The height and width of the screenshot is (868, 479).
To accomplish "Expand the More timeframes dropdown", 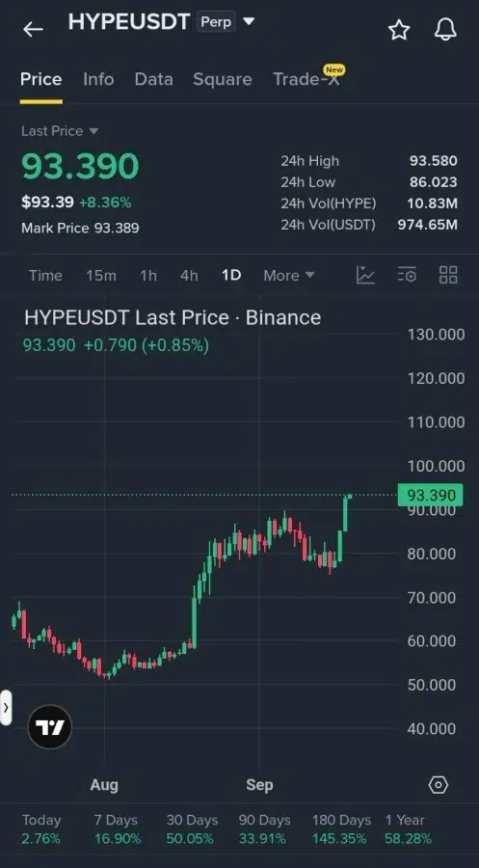I will [289, 275].
